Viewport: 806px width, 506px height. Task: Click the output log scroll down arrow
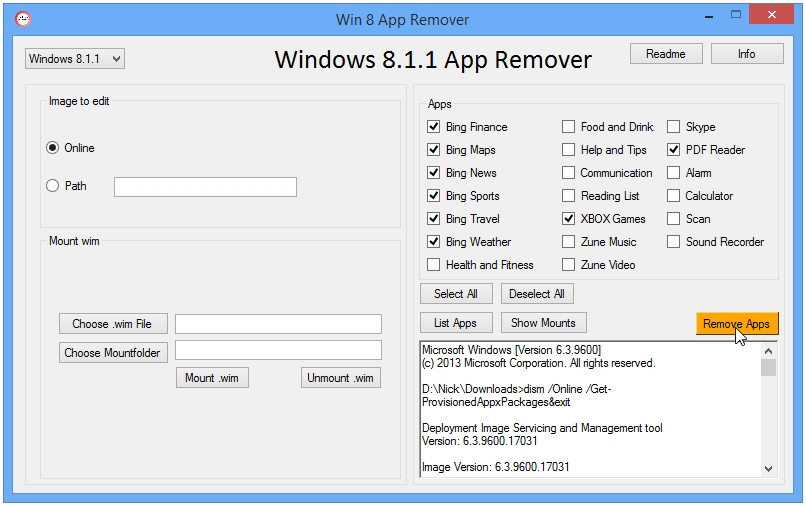coord(768,468)
